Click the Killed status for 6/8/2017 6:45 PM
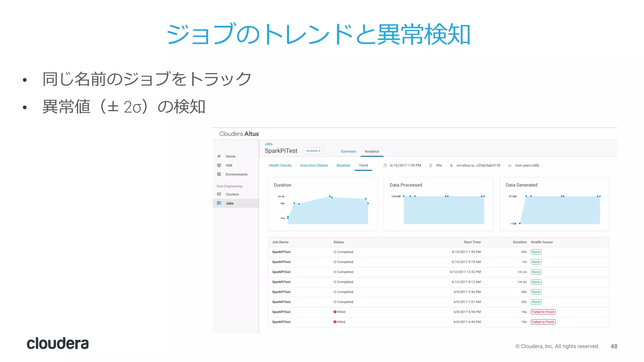This screenshot has height=362, width=644. pos(341,322)
